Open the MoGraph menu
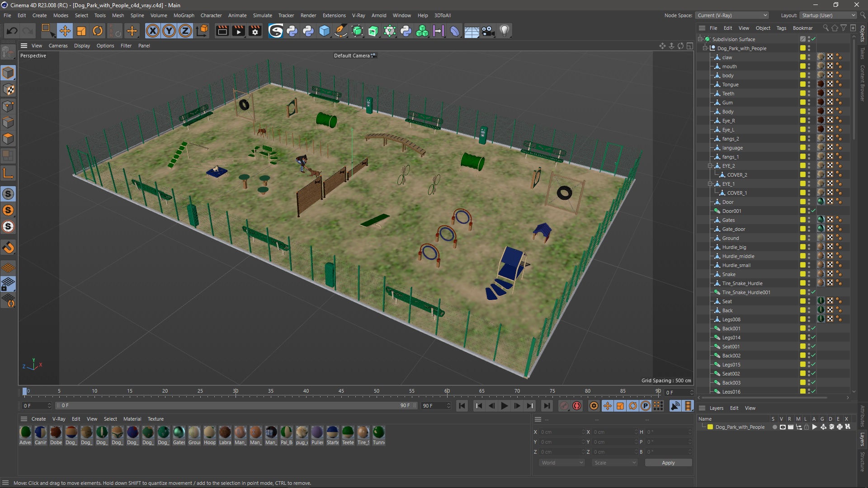 [184, 15]
